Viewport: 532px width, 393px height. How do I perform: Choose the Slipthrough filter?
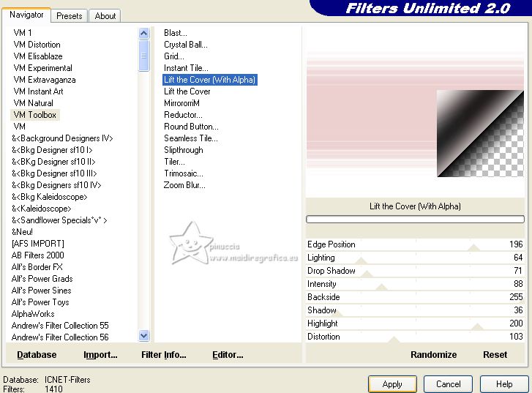[184, 150]
